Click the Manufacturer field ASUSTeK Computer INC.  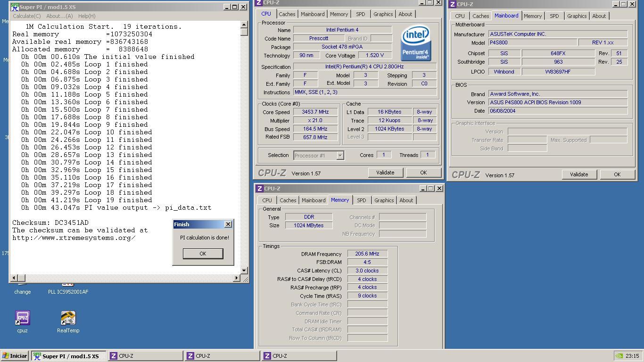tap(558, 34)
